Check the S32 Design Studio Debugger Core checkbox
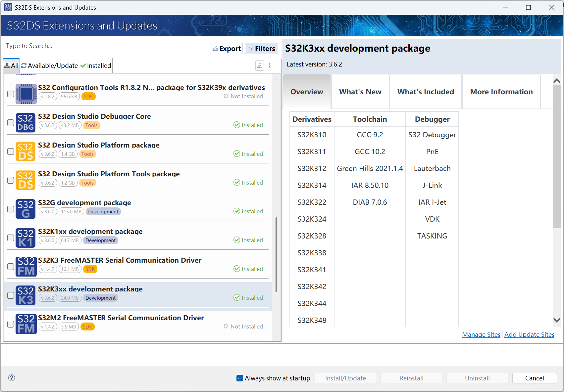The width and height of the screenshot is (564, 392). [x=11, y=123]
